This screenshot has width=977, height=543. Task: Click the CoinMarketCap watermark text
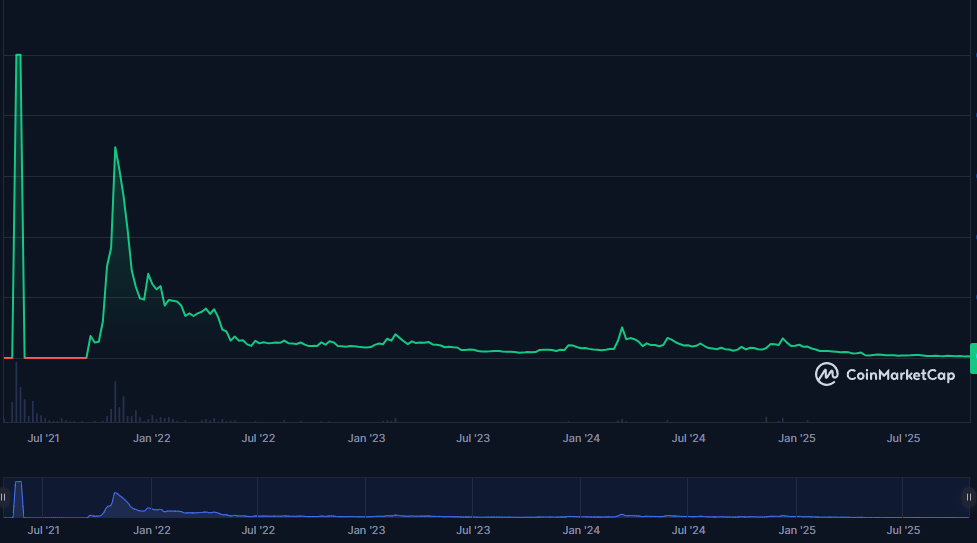tap(900, 375)
